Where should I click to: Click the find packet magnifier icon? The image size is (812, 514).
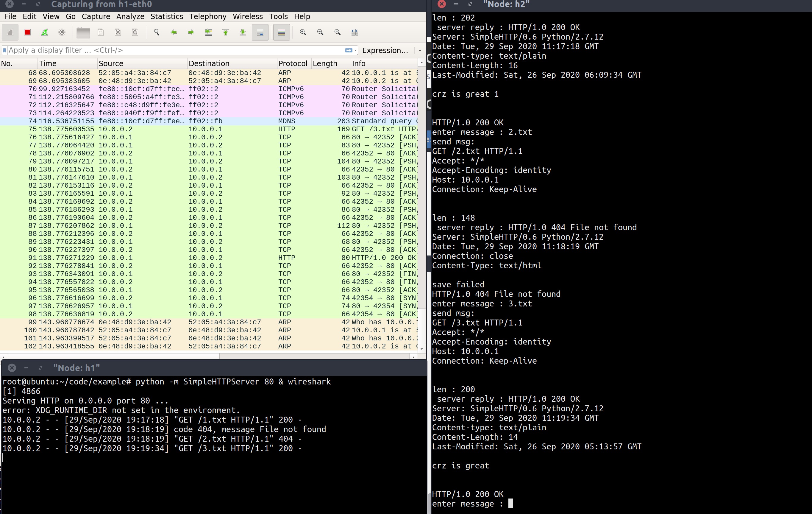[157, 32]
